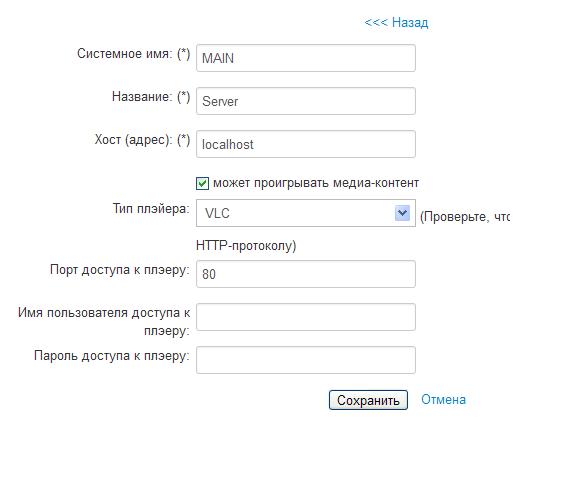Click the "может проигрывать медиа-контент" label text
The width and height of the screenshot is (575, 486).
point(316,183)
